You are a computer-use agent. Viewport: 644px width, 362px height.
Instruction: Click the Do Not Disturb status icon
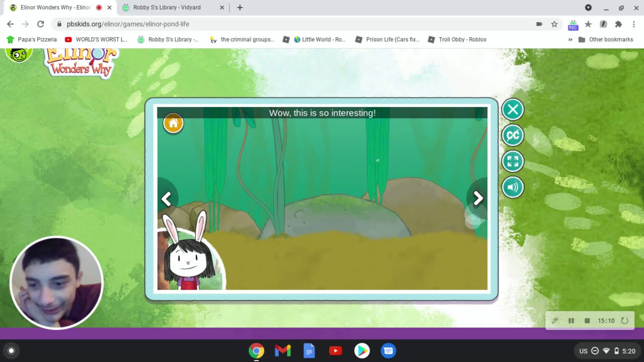pos(595,351)
